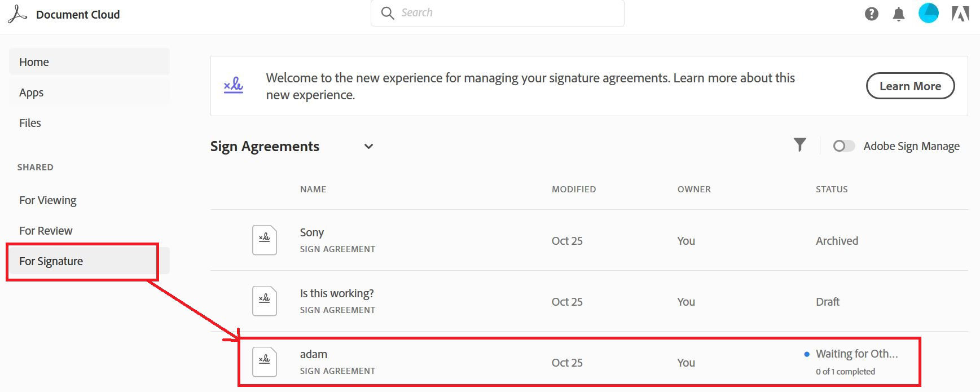Click the signature icon in welcome banner
The height and width of the screenshot is (392, 980).
233,85
